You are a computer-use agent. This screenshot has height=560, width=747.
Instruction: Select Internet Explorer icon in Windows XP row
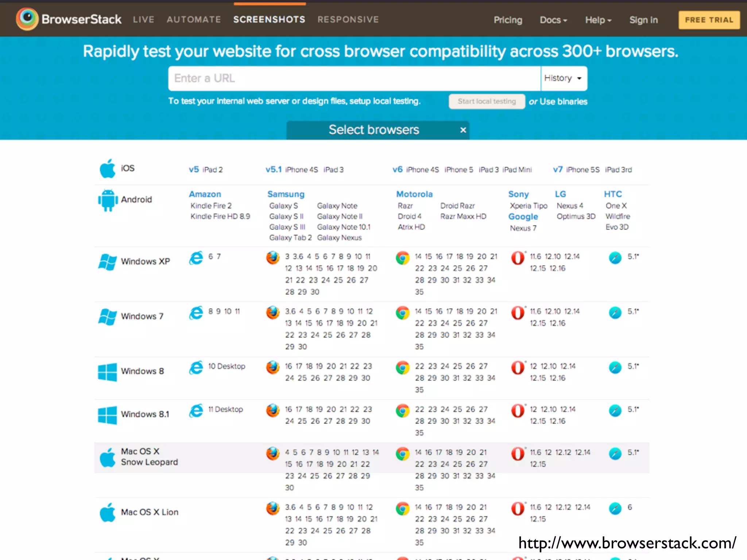point(196,258)
